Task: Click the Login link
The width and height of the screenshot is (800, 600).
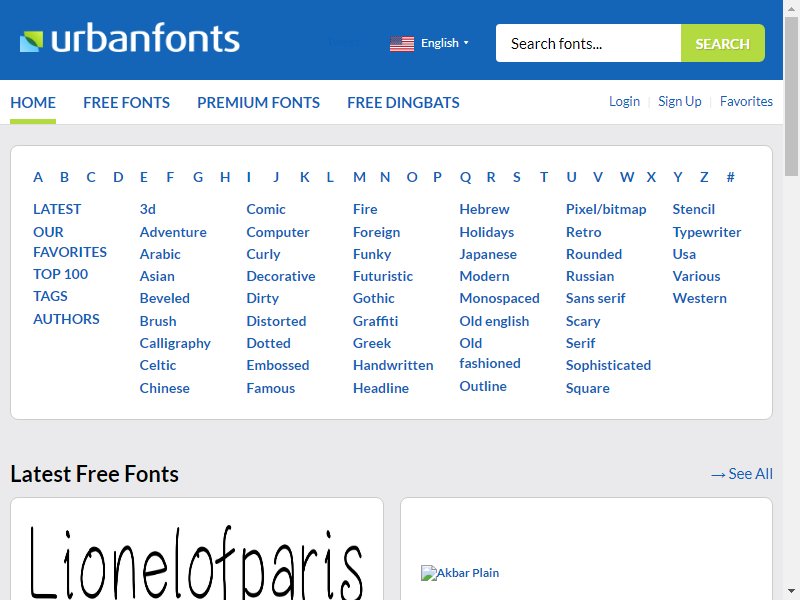Action: (624, 101)
